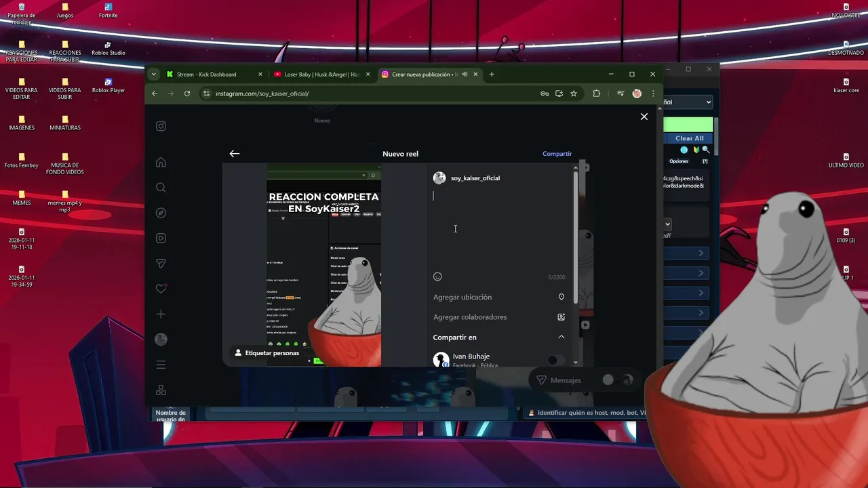Go back in Chrome
Screen dimensions: 868x488
(155, 94)
